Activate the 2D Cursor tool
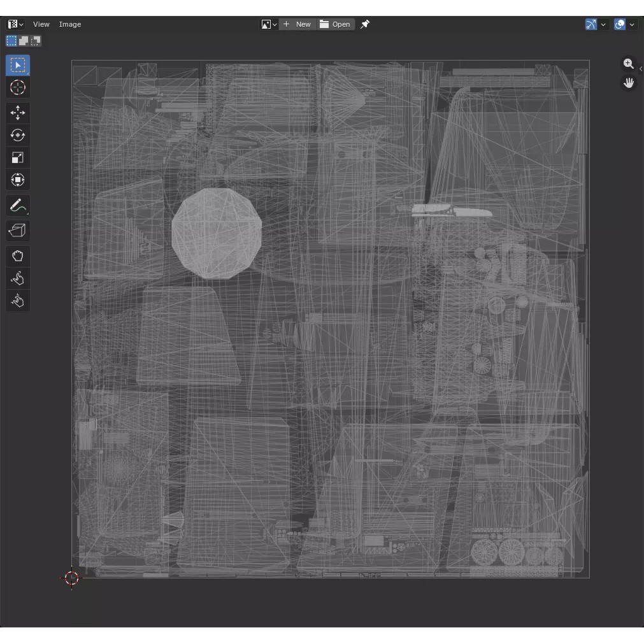The width and height of the screenshot is (644, 644). coord(18,88)
